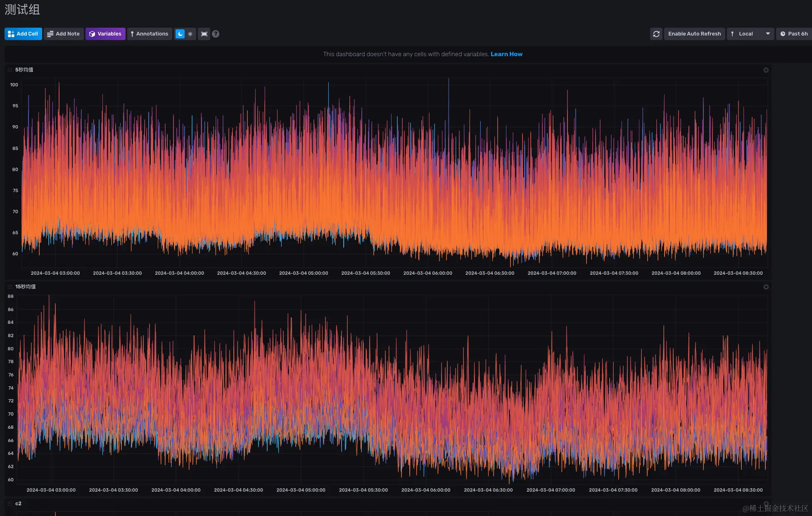Open Enable Auto Refresh options
Screen dimensions: 812x516
click(x=694, y=34)
